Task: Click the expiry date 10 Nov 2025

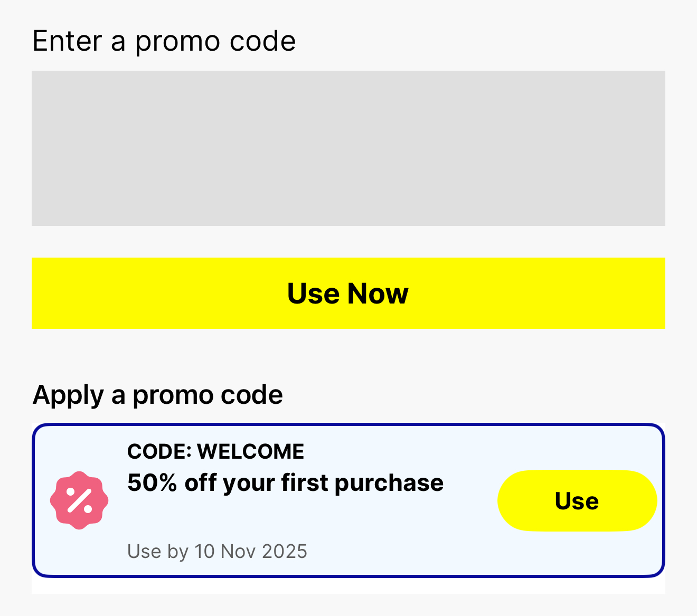Action: [x=251, y=552]
